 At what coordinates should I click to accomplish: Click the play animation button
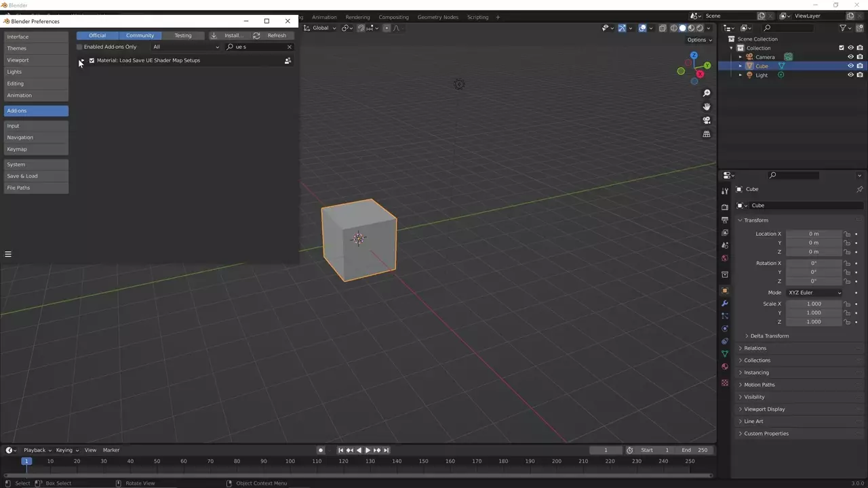pyautogui.click(x=368, y=450)
